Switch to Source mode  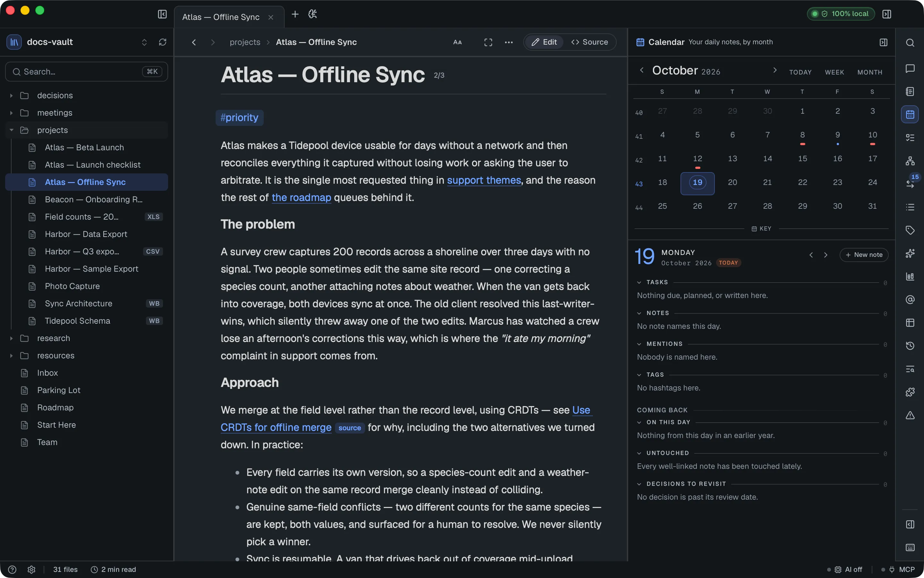click(x=589, y=42)
